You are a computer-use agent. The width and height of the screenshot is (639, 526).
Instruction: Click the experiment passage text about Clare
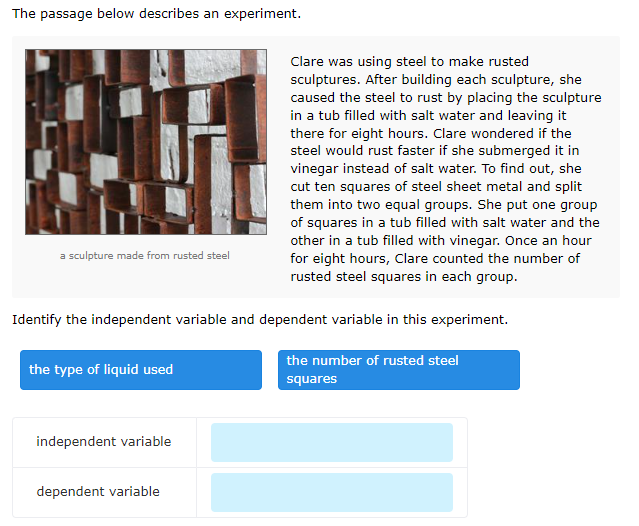pyautogui.click(x=446, y=169)
